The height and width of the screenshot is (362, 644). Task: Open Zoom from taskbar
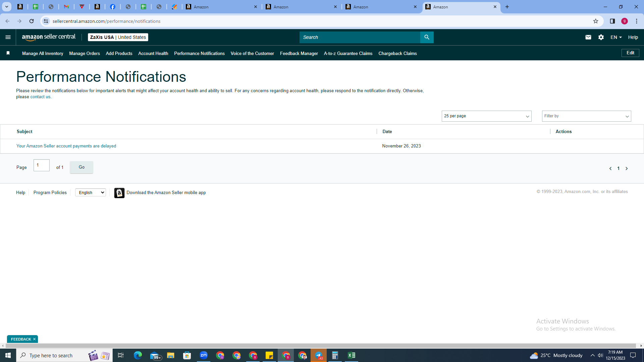(204, 355)
